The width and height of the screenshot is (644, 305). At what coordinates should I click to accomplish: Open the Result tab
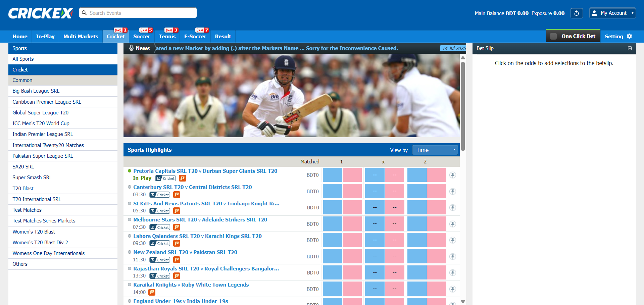tap(222, 36)
